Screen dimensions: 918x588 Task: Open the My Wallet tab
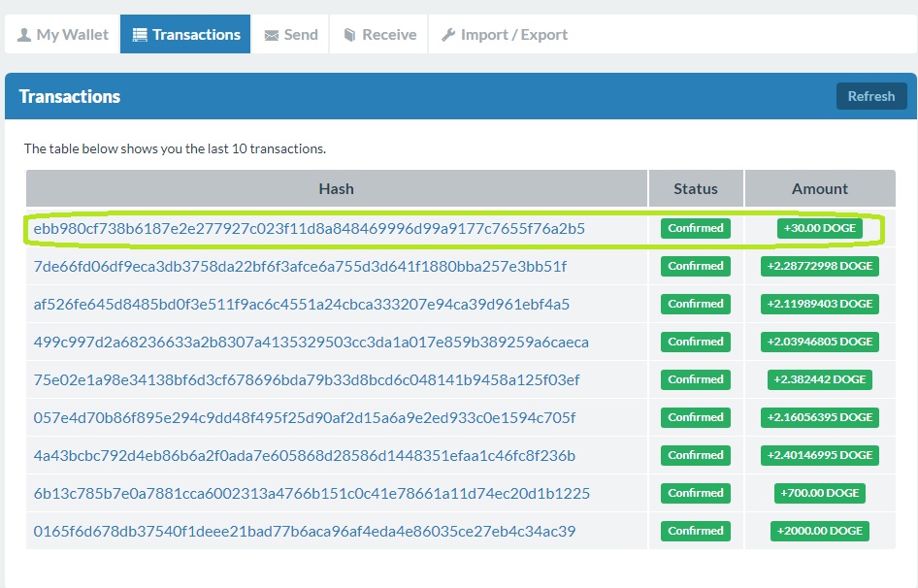click(63, 35)
